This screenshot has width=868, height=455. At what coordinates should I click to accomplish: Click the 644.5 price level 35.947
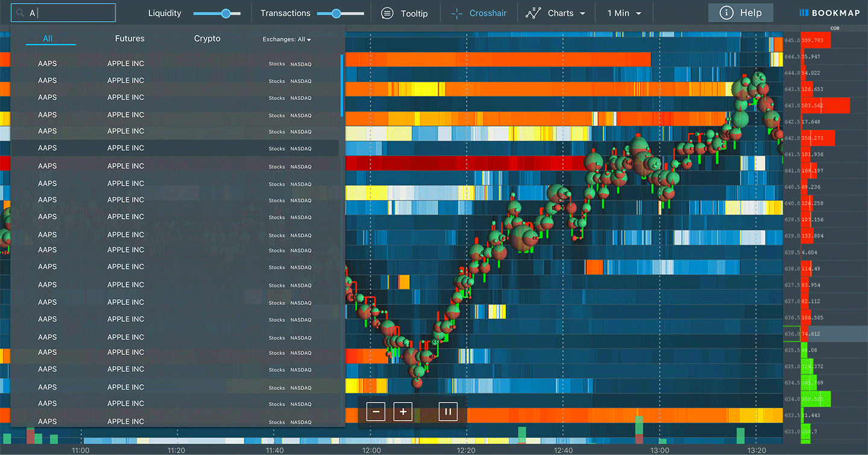coord(811,57)
